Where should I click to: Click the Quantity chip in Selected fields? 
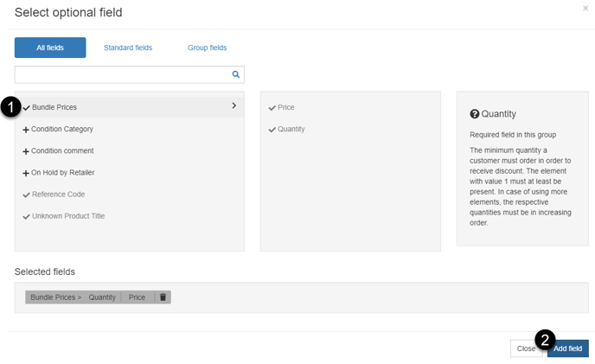pyautogui.click(x=102, y=297)
